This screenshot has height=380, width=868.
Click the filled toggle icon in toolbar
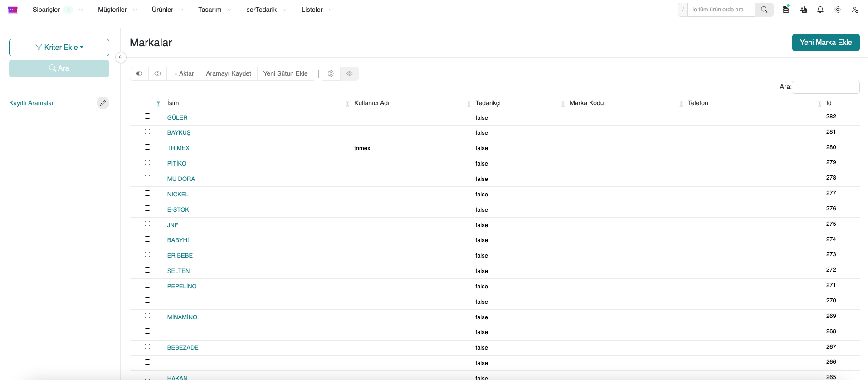(139, 73)
